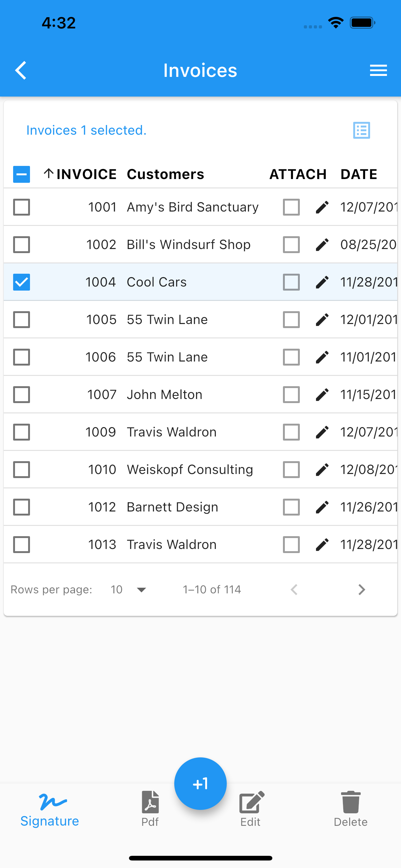The width and height of the screenshot is (401, 868).
Task: Open the Weiskopf Consulting invoice row
Action: coord(200,469)
